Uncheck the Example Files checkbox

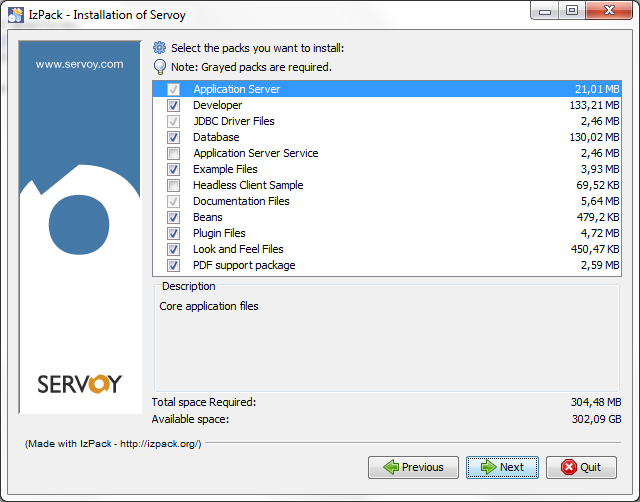click(x=173, y=169)
